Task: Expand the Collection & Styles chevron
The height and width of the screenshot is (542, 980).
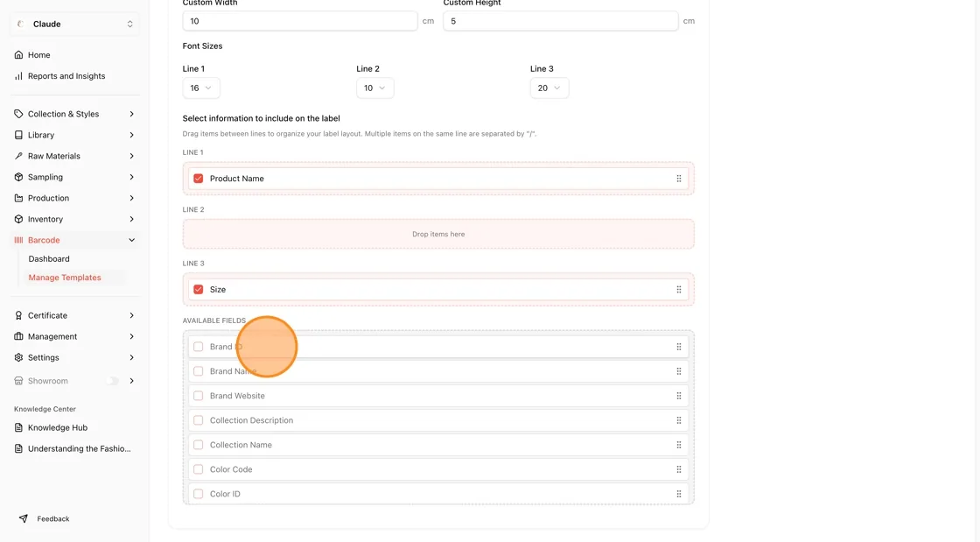Action: pos(132,114)
